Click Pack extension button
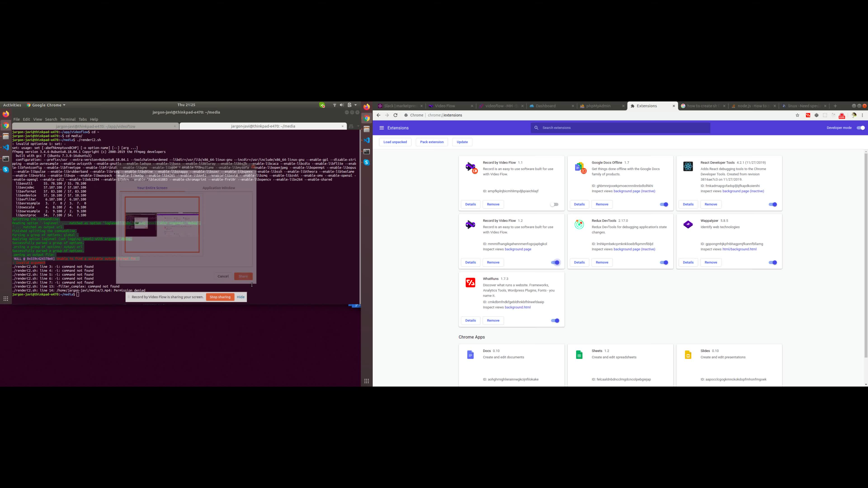Image resolution: width=868 pixels, height=488 pixels. point(432,142)
